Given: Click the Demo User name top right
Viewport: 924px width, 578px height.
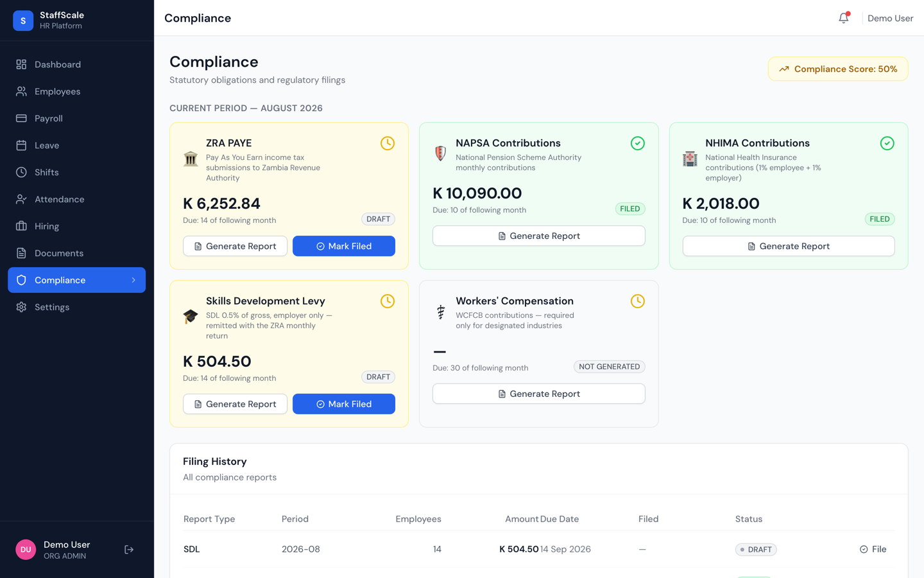Looking at the screenshot, I should tap(890, 18).
